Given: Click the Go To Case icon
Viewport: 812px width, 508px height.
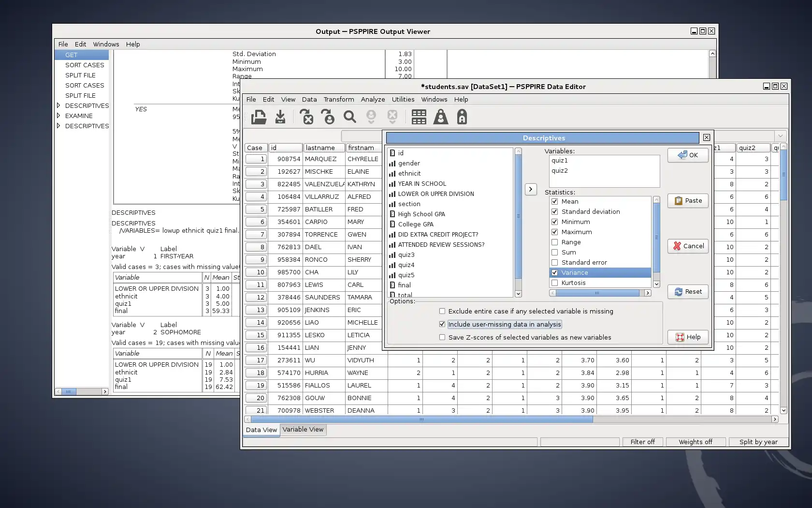Looking at the screenshot, I should [x=328, y=117].
